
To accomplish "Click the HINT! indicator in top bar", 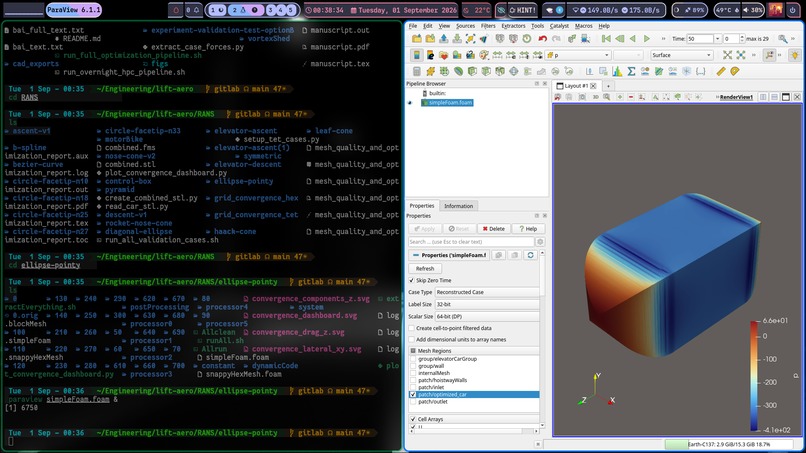I will click(522, 10).
